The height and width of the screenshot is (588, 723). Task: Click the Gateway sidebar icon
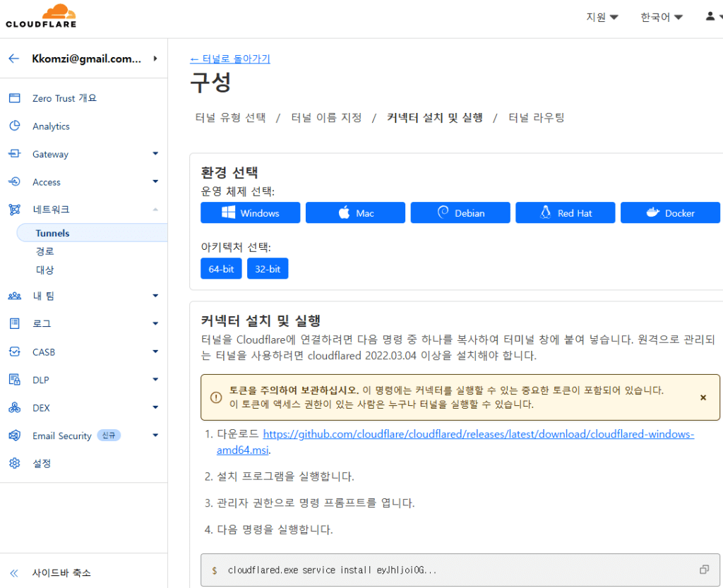(x=15, y=154)
